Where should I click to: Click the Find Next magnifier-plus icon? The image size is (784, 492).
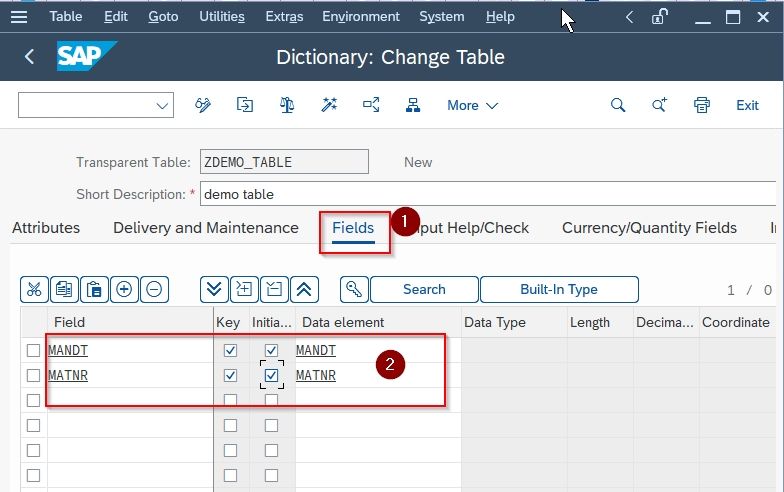click(660, 105)
